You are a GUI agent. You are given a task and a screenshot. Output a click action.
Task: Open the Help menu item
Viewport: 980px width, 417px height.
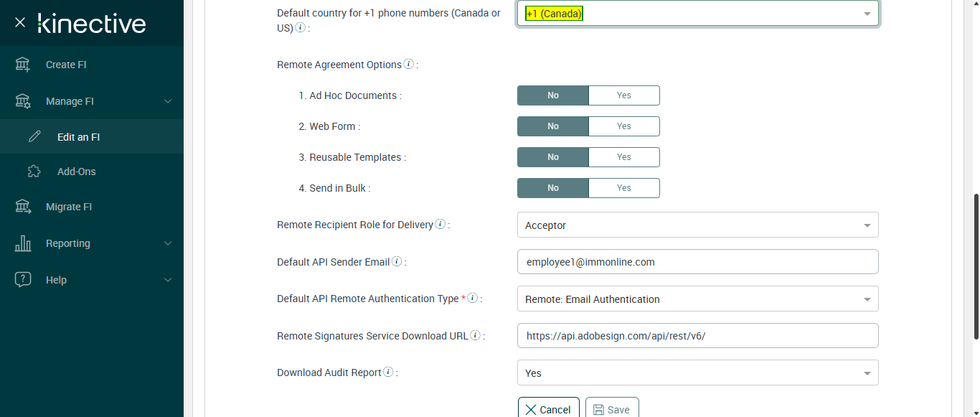click(92, 280)
